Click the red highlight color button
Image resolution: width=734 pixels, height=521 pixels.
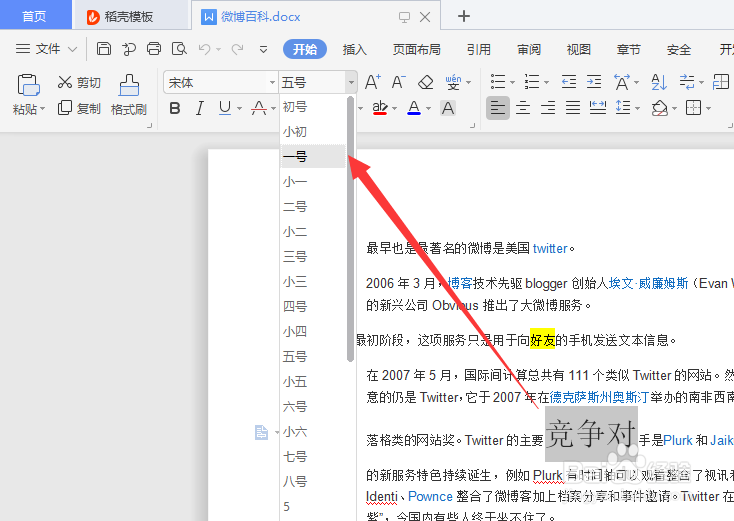[380, 108]
